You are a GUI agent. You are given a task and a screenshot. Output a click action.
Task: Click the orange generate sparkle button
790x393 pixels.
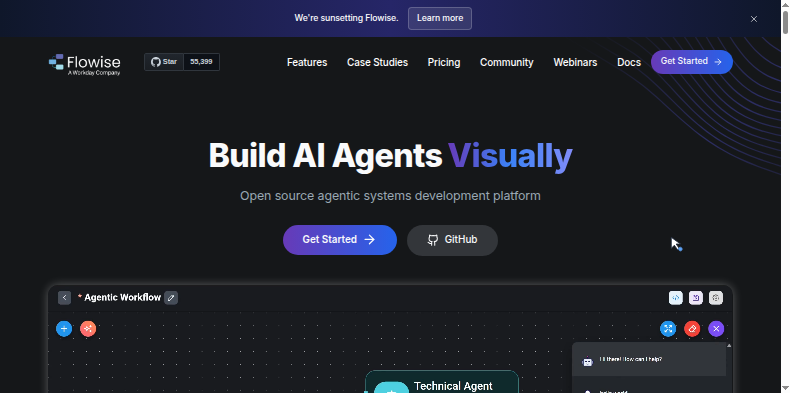click(x=88, y=329)
